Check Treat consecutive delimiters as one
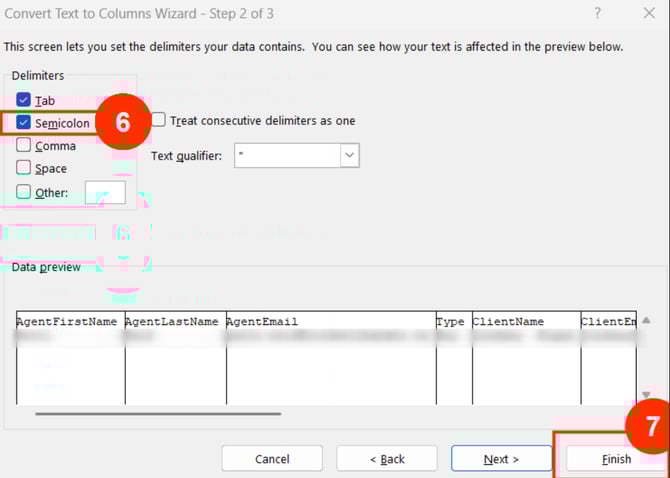Screen dimensions: 670x478 click(159, 120)
